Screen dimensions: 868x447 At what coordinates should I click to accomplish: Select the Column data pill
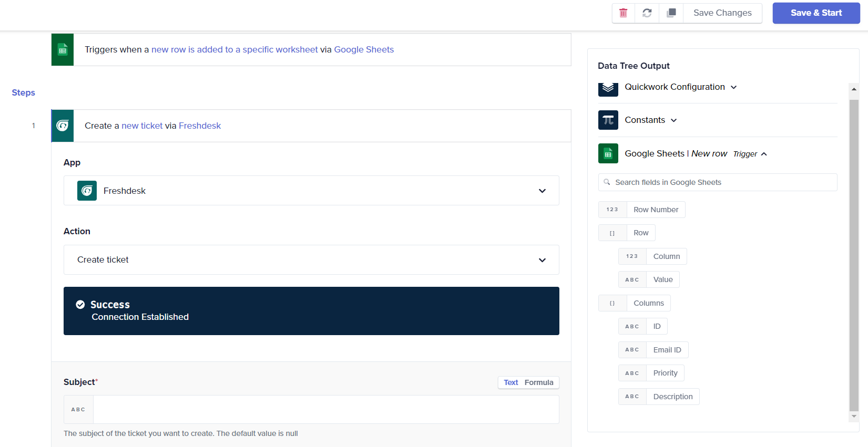point(667,256)
